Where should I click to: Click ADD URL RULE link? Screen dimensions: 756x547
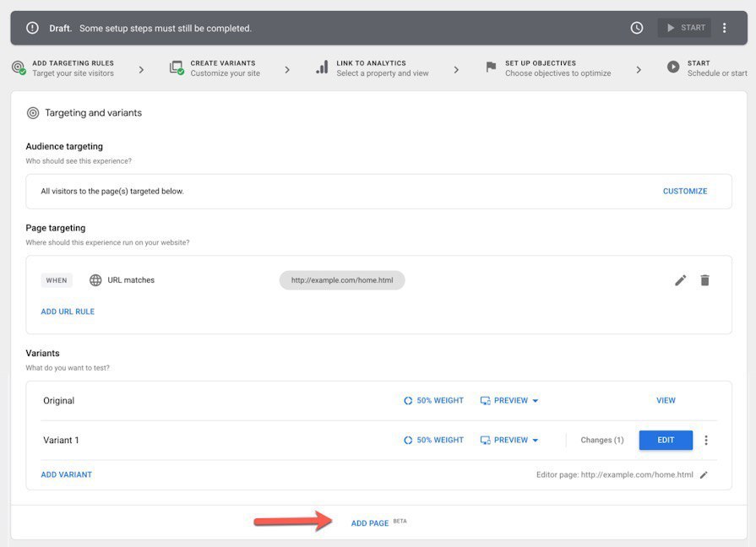(68, 311)
